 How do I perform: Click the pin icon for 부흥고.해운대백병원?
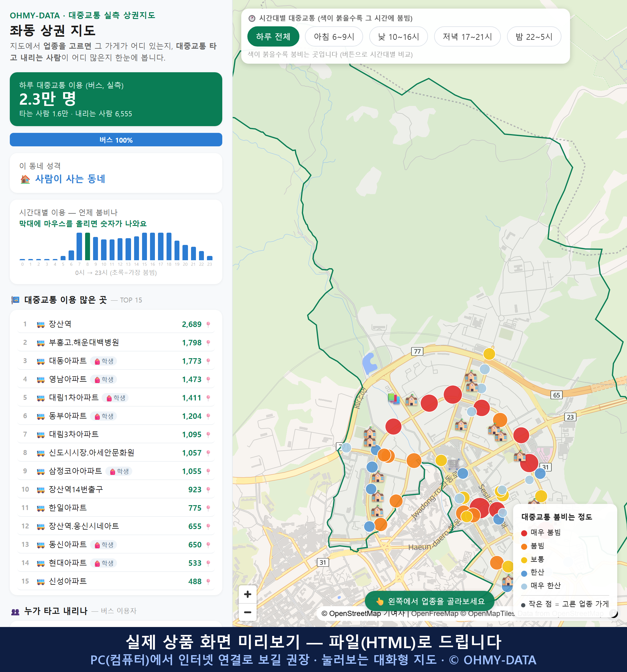point(208,342)
